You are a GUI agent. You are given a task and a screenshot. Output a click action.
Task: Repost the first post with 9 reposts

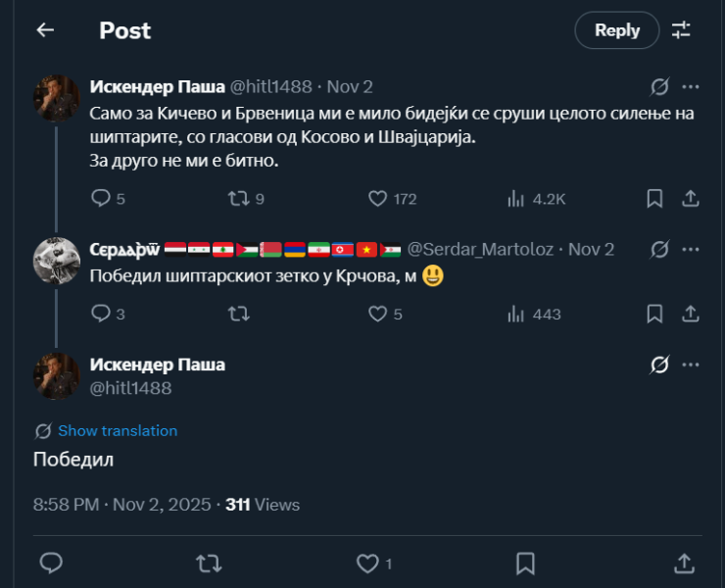click(238, 198)
